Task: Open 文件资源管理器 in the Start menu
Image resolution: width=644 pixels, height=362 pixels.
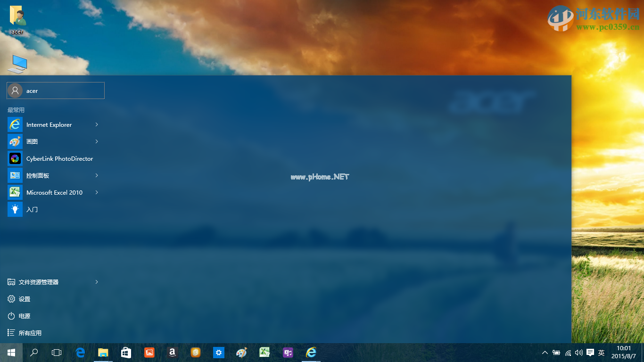Action: point(39,282)
